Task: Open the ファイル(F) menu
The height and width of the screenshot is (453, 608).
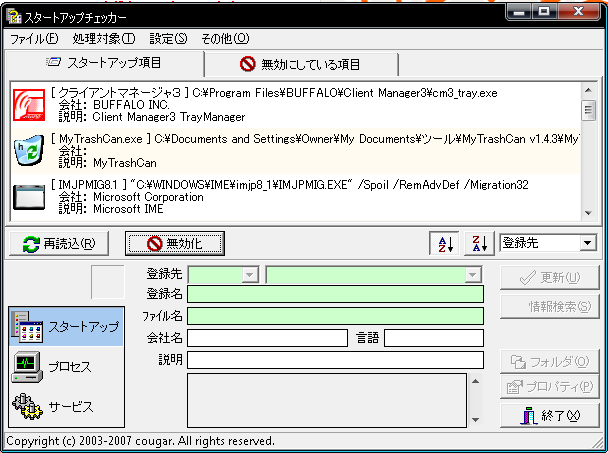Action: (x=34, y=38)
